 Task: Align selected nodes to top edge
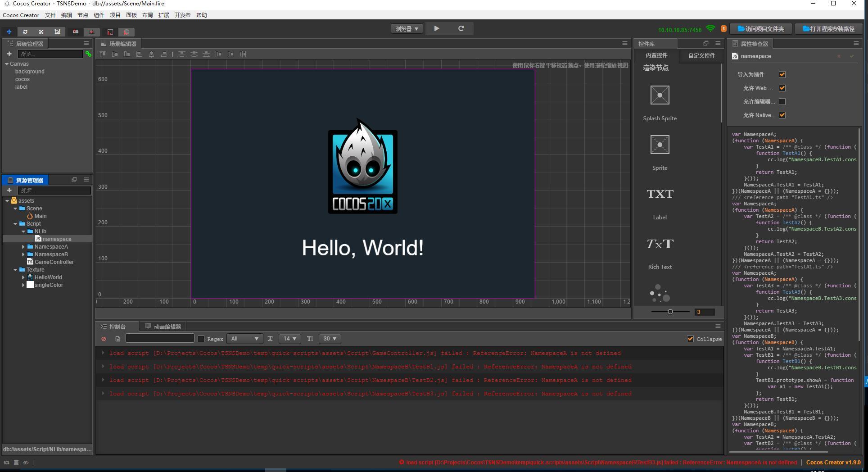point(103,54)
